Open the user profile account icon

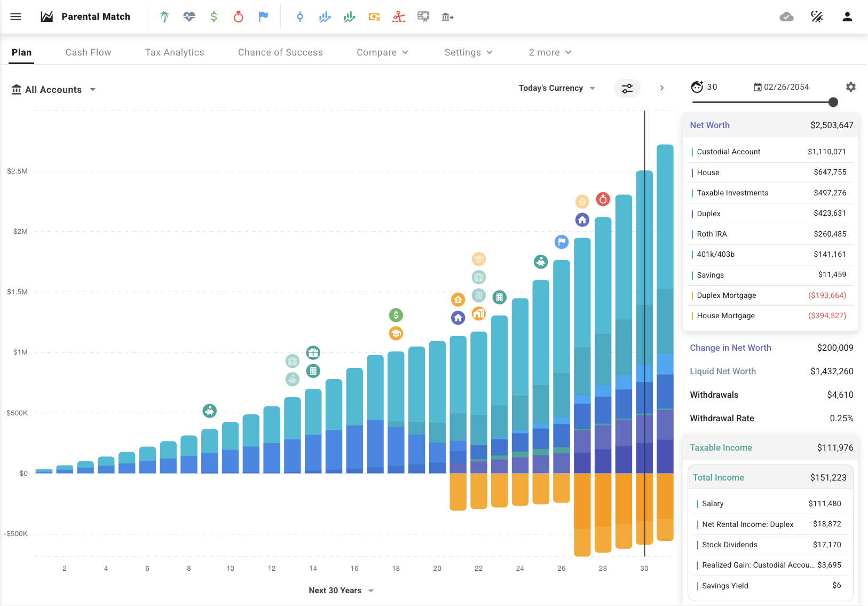[x=847, y=17]
